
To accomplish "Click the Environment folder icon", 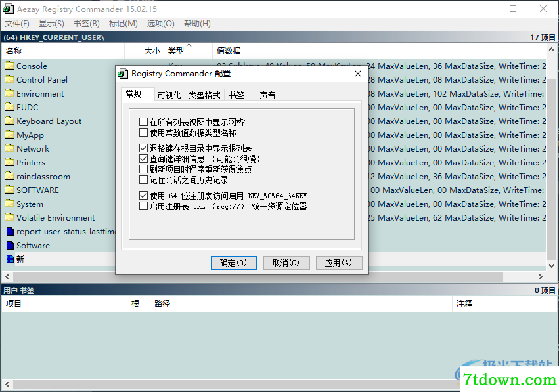I will (x=10, y=94).
